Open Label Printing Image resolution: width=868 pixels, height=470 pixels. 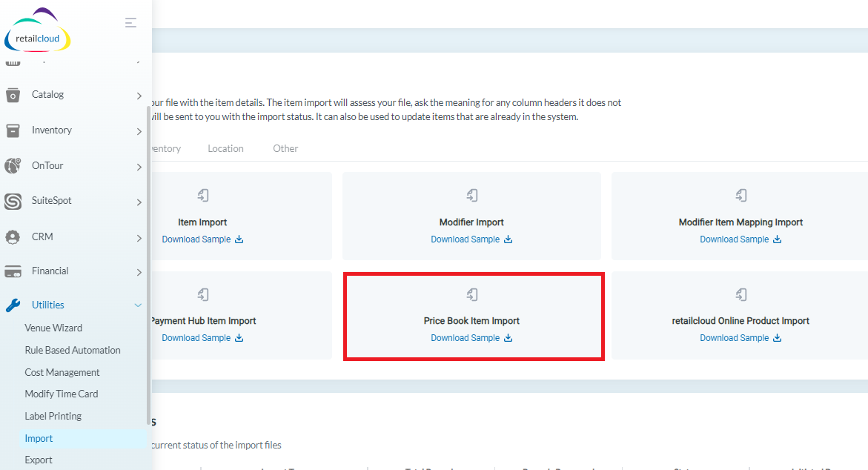pos(53,416)
